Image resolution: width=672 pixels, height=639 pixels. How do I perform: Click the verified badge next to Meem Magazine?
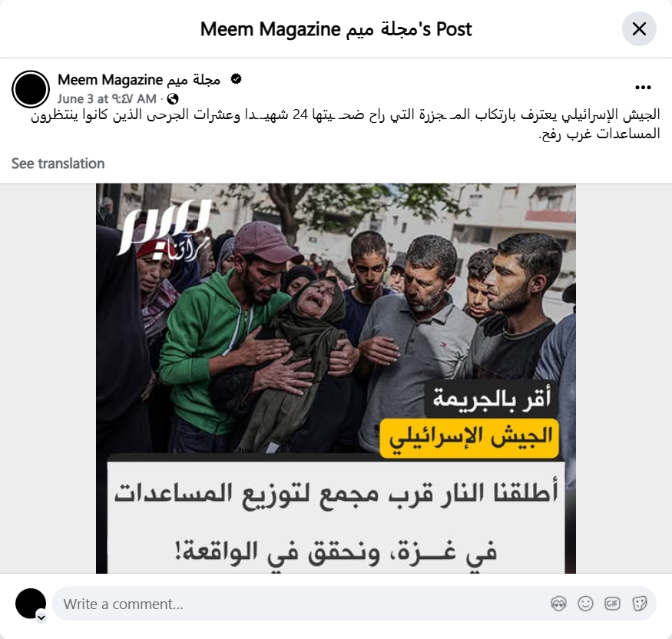coord(236,79)
